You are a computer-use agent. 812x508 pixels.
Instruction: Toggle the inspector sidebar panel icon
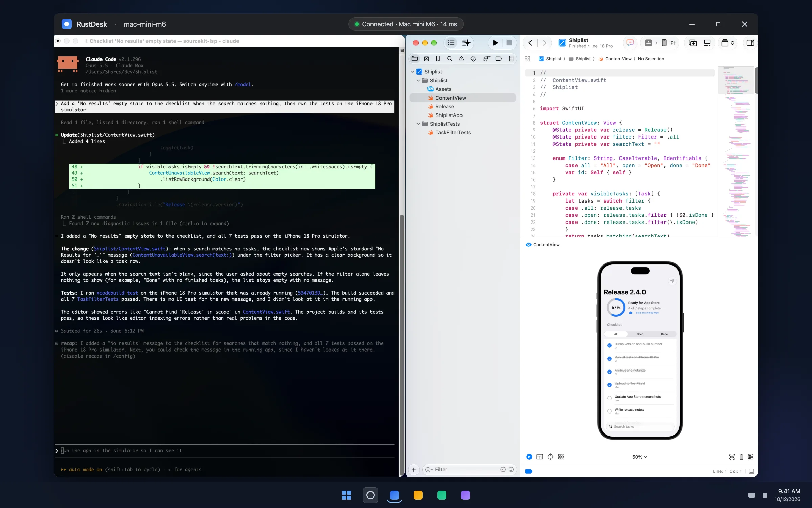coord(750,43)
